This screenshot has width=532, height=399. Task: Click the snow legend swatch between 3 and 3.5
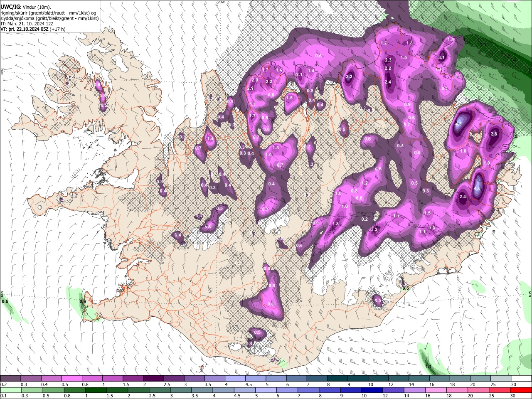(x=194, y=379)
